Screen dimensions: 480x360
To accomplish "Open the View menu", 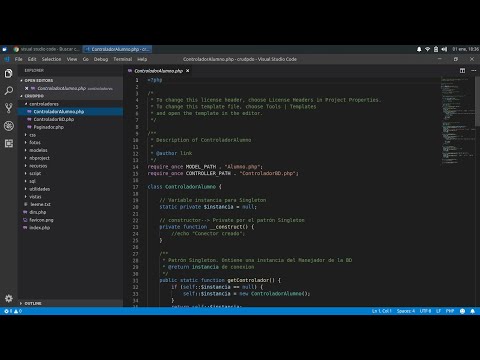I will tap(72, 59).
